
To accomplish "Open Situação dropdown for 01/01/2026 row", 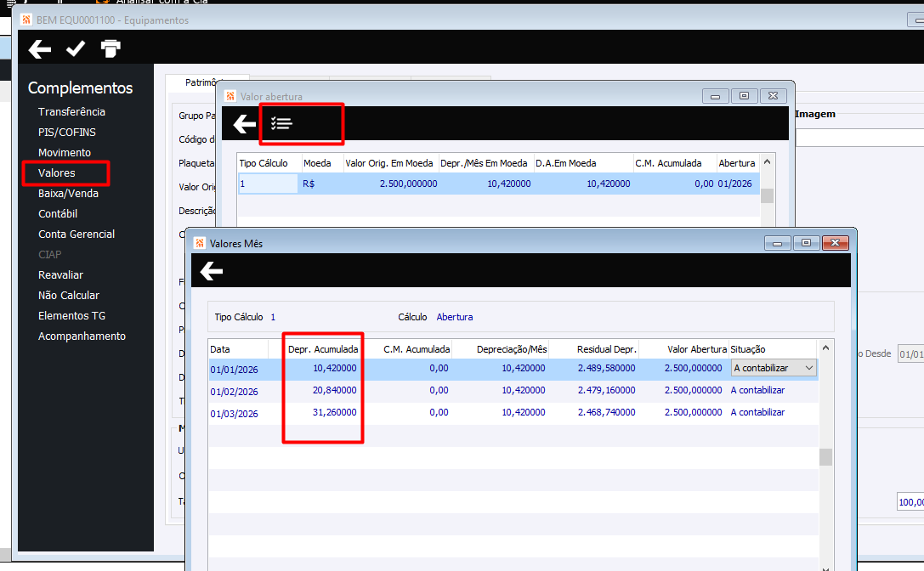I will point(809,368).
